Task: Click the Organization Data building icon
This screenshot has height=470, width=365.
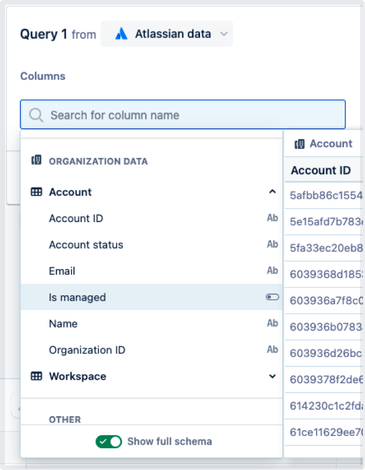Action: 36,160
